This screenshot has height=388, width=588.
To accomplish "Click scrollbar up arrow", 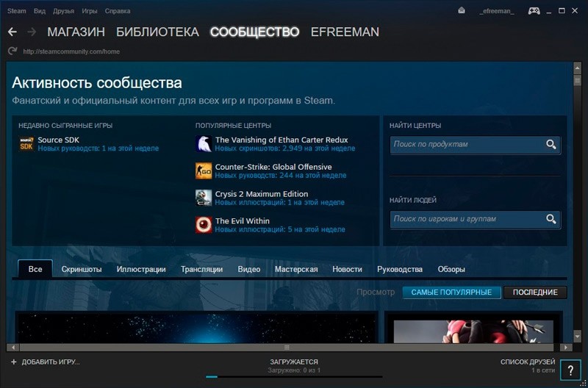I will pyautogui.click(x=578, y=68).
